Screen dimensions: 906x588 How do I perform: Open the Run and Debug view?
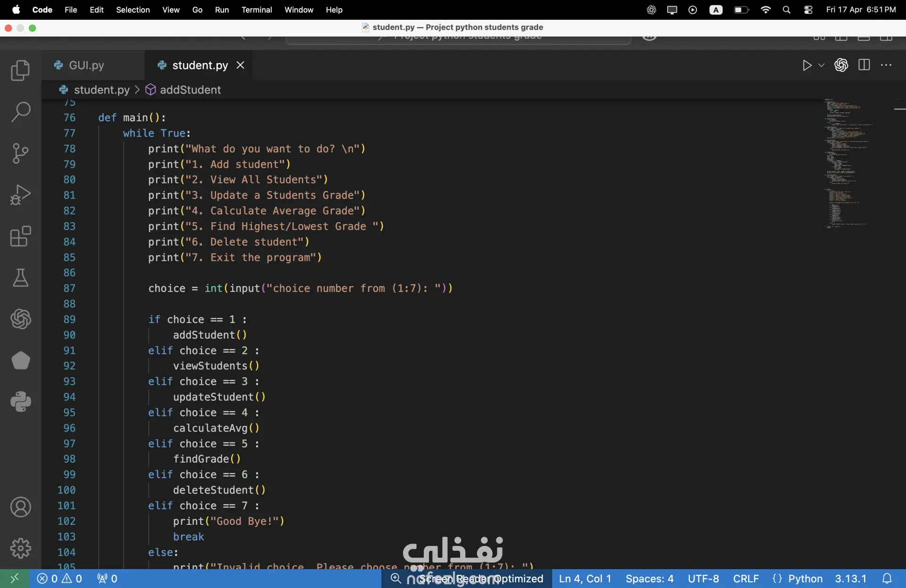pos(20,195)
